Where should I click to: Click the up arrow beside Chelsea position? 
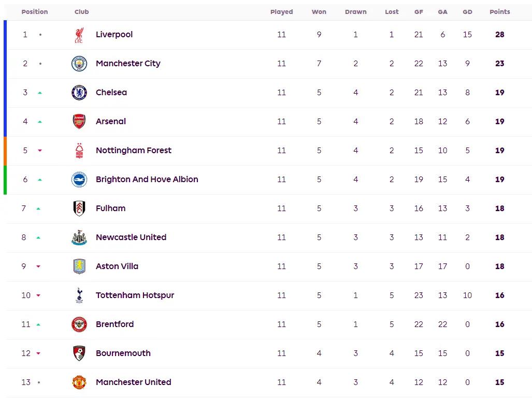(x=40, y=93)
